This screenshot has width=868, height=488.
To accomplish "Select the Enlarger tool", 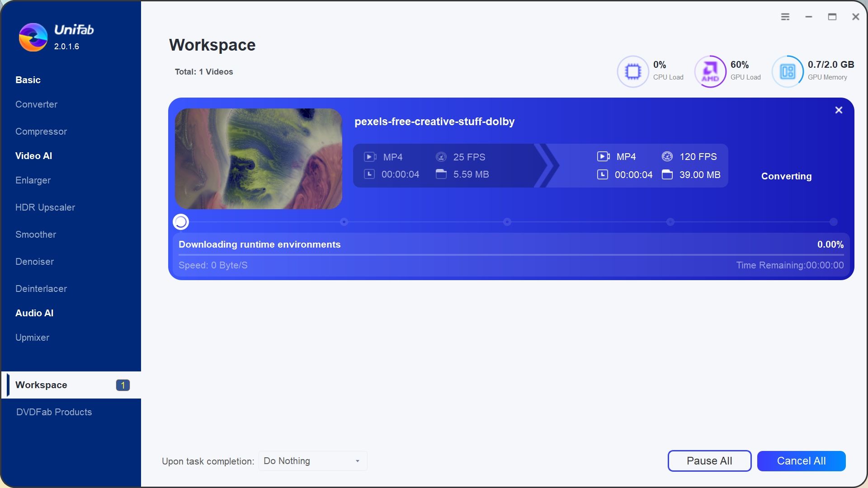I will 33,180.
